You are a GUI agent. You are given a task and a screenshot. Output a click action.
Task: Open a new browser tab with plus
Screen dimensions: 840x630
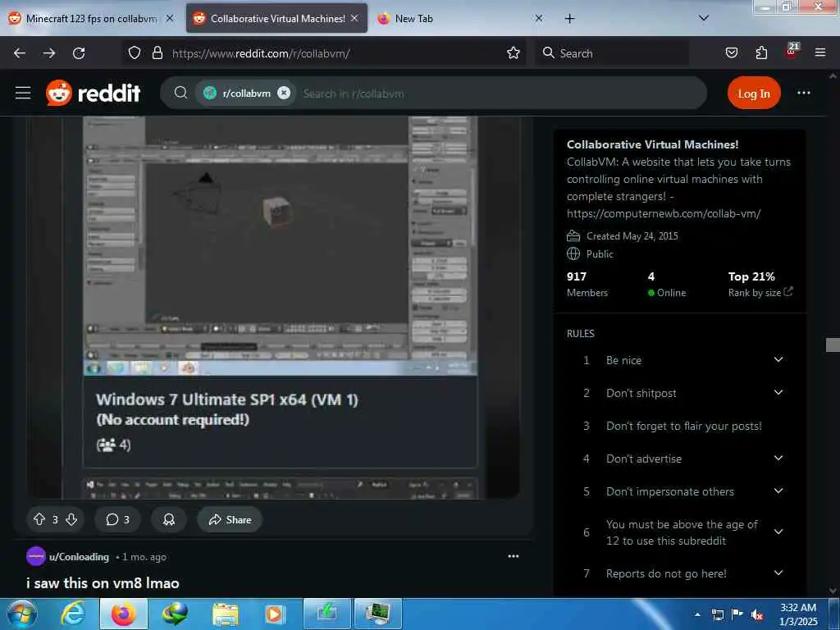tap(570, 19)
